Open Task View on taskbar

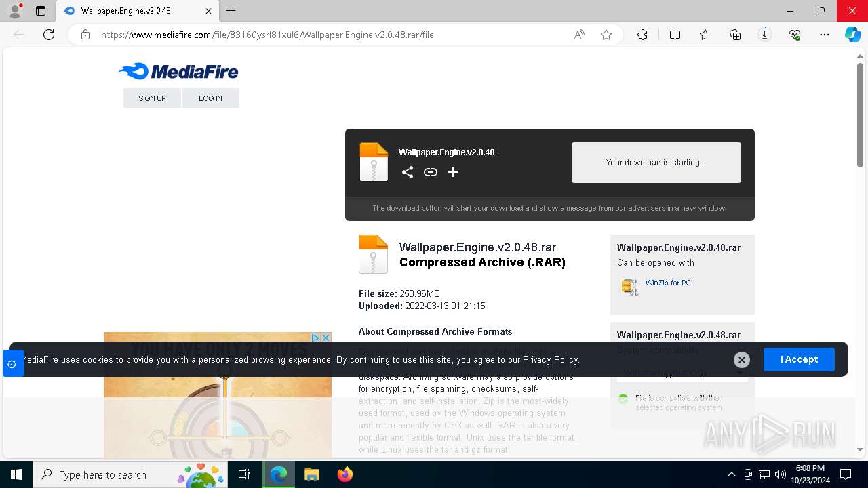(244, 474)
